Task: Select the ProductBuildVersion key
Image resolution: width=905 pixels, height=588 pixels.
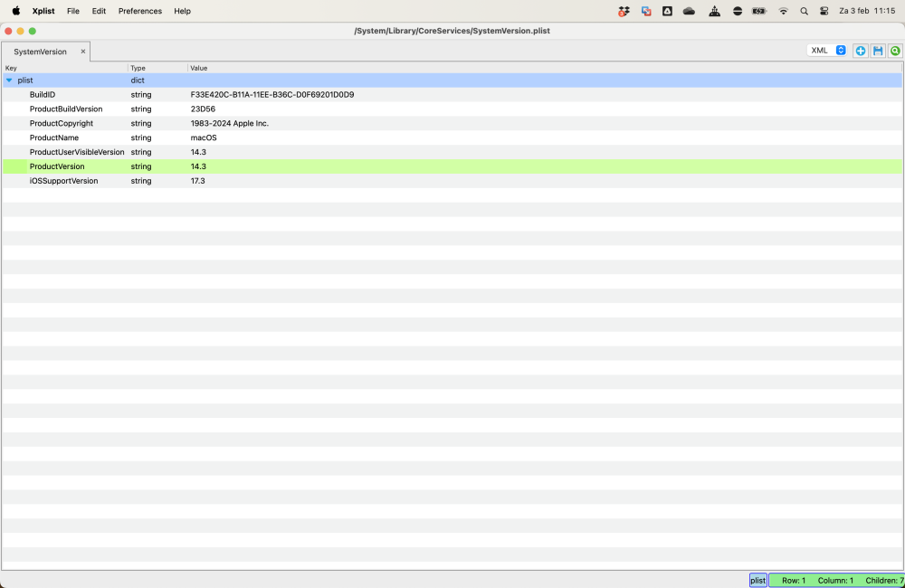Action: (x=66, y=109)
